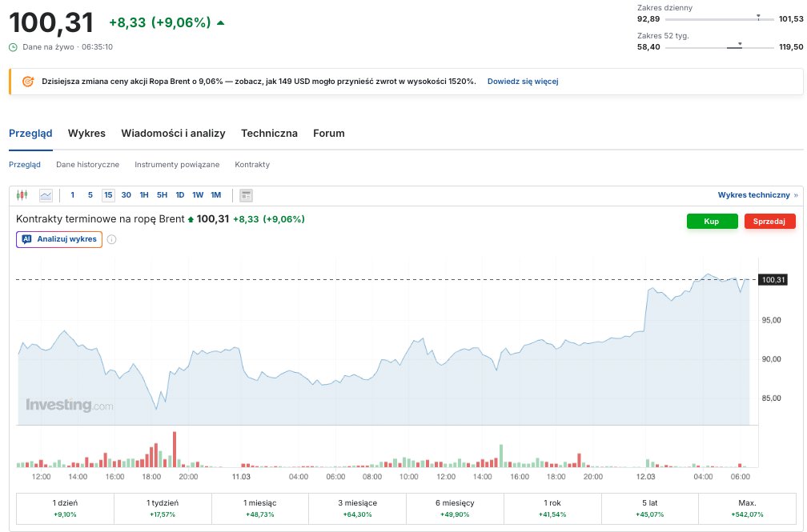The height and width of the screenshot is (532, 807).
Task: Click the red Sprzedaj button
Action: 769,222
